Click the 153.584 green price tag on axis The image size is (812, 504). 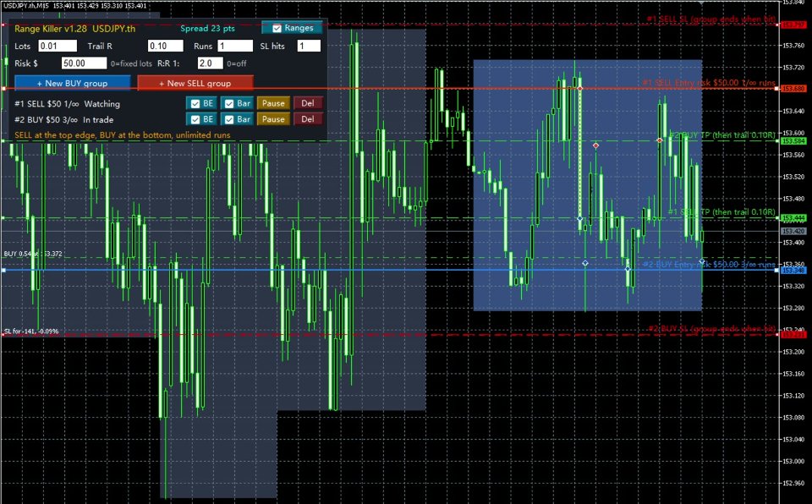point(793,141)
